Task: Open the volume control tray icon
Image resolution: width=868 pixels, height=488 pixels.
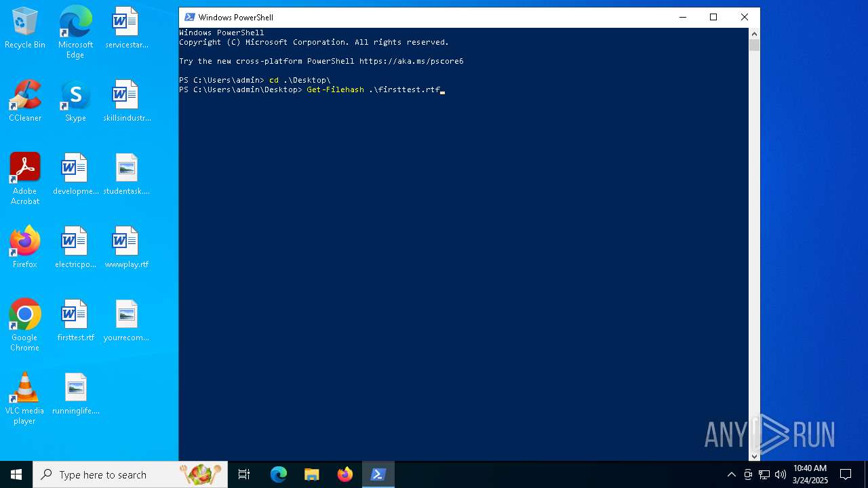Action: coord(780,474)
